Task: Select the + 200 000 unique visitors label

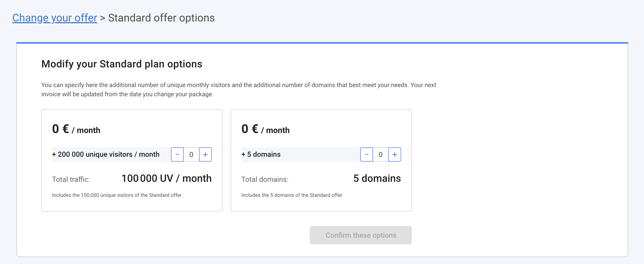Action: (106, 154)
